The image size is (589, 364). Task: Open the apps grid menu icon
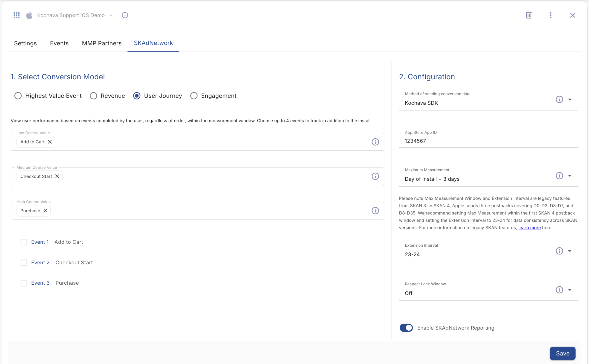pos(16,15)
